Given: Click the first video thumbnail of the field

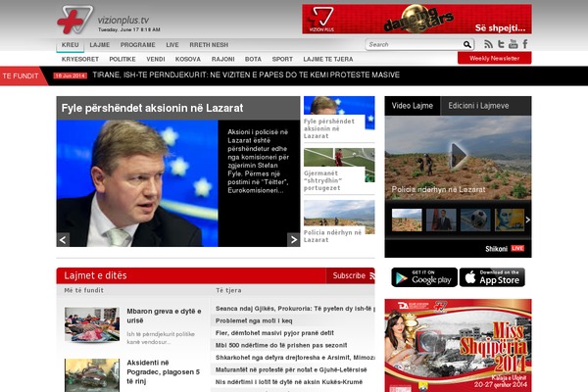Looking at the screenshot, I should click(x=407, y=220).
